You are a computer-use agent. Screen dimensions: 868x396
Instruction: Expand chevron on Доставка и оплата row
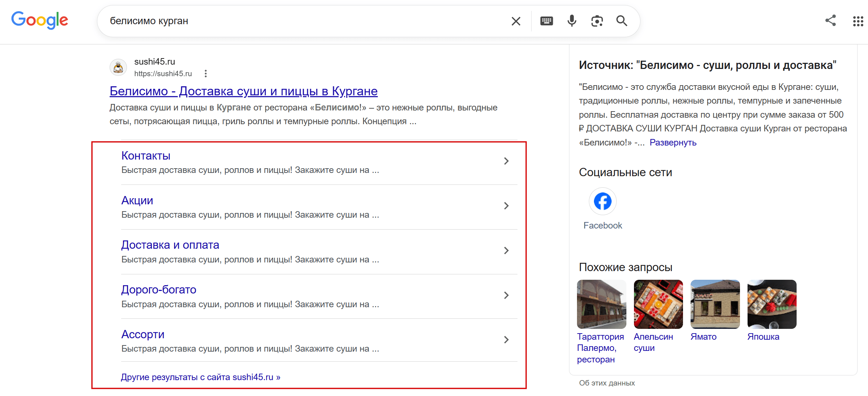(506, 251)
